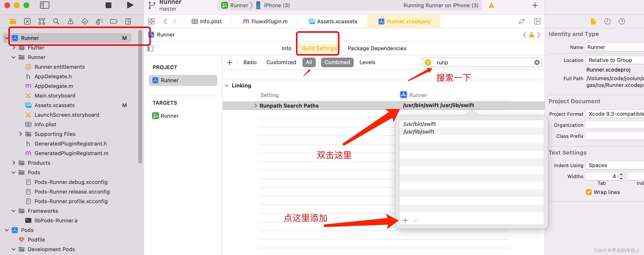Open the Find navigator magnifier
This screenshot has width=644, height=255.
coord(56,22)
